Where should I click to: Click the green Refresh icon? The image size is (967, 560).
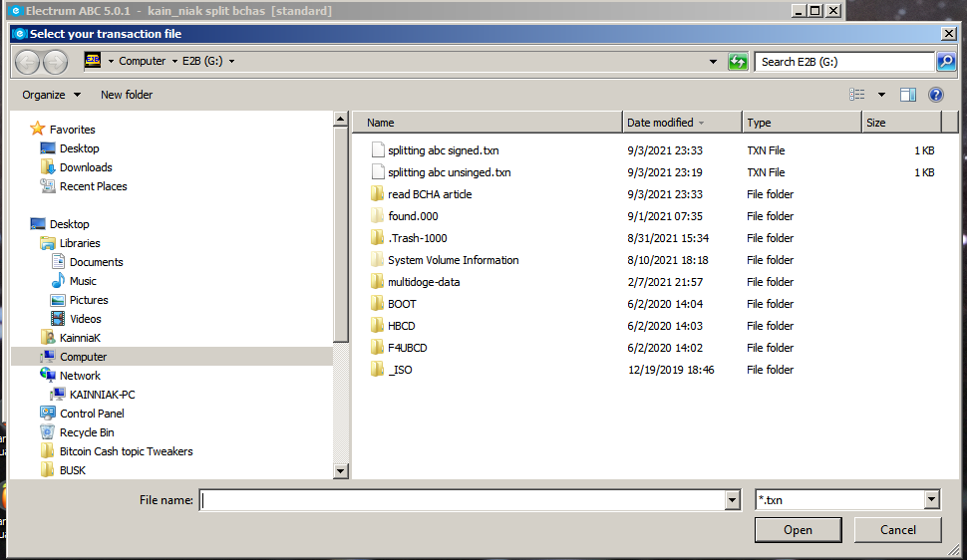point(738,62)
